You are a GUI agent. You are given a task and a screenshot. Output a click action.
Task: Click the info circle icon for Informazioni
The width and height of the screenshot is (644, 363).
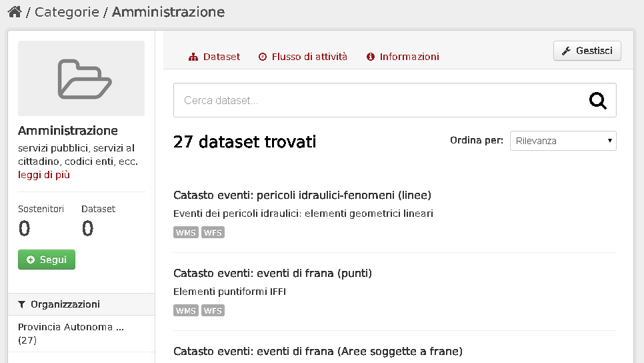371,57
